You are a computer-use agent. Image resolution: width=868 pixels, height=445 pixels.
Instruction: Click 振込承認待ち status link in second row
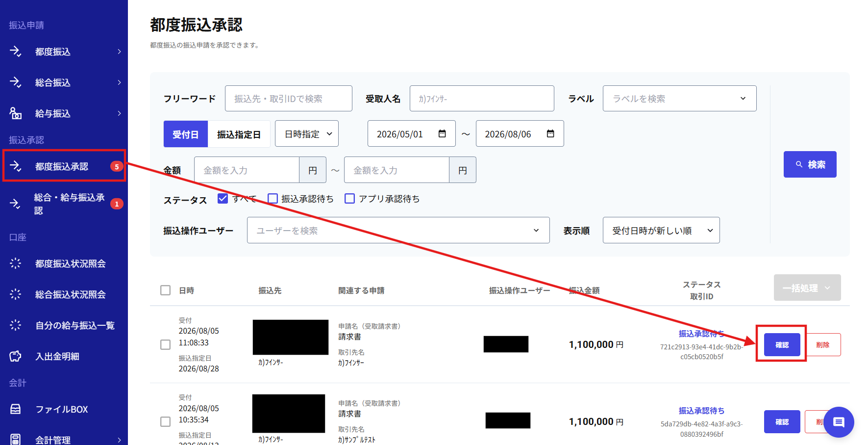point(701,411)
